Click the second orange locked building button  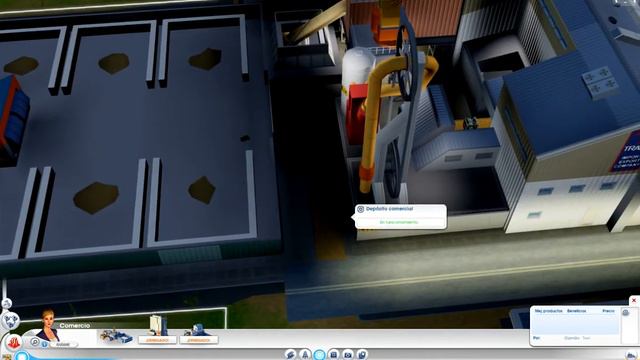click(x=199, y=340)
